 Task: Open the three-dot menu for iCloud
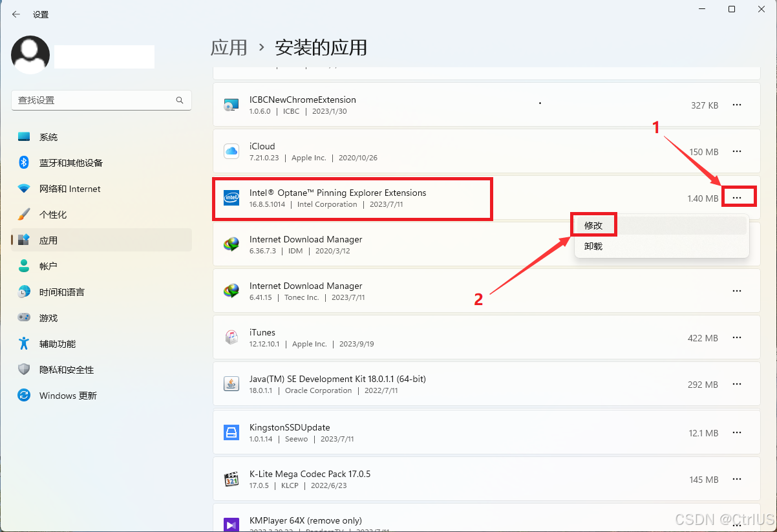pyautogui.click(x=737, y=151)
